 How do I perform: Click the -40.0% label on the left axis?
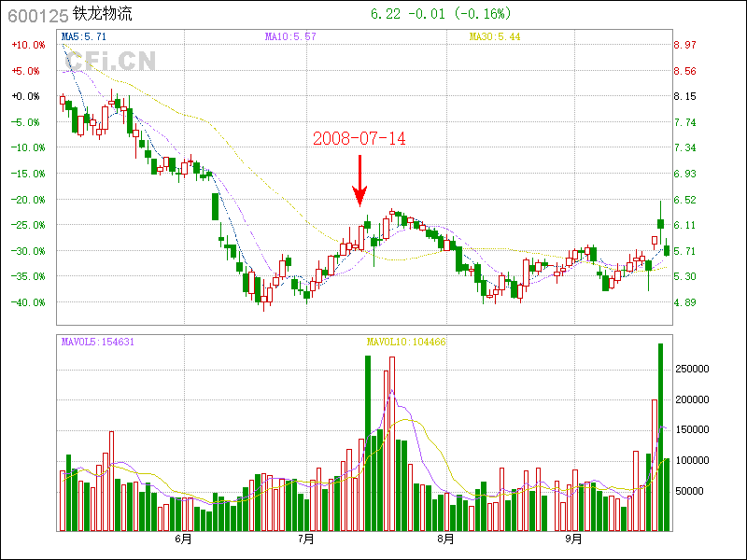click(x=26, y=302)
